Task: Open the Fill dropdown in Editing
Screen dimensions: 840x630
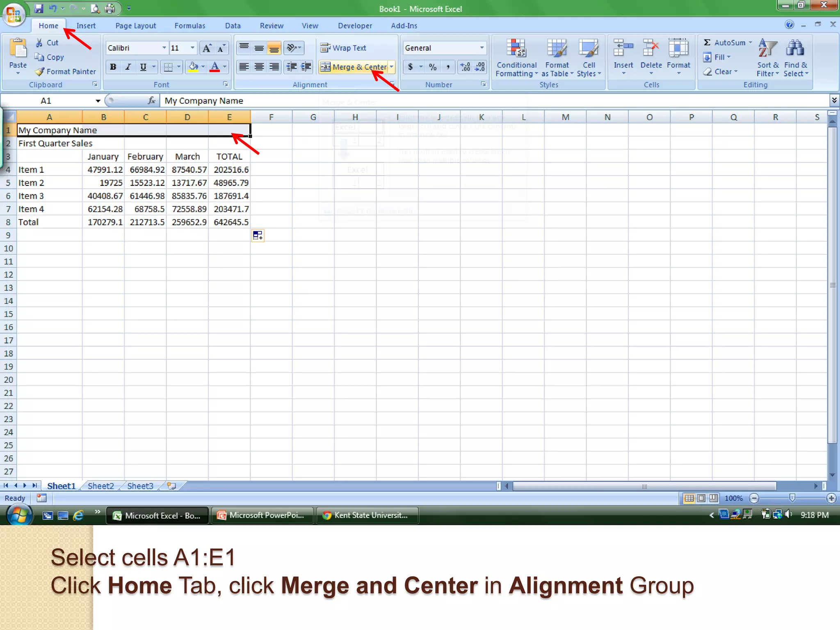Action: tap(717, 57)
